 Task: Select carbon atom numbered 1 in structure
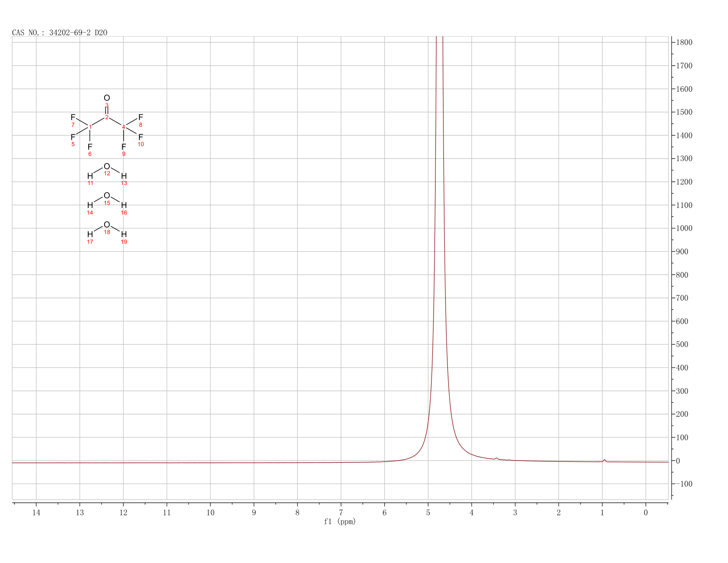coord(90,127)
